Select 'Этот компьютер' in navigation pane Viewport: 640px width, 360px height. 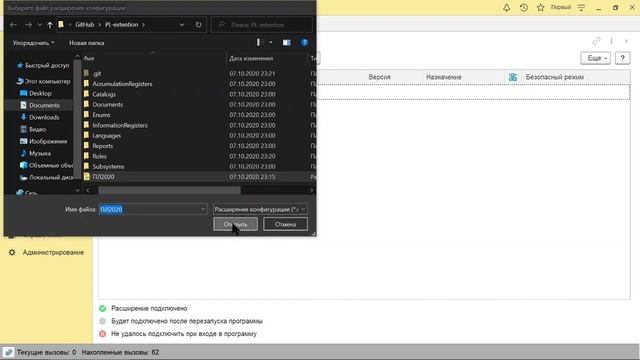coord(43,81)
